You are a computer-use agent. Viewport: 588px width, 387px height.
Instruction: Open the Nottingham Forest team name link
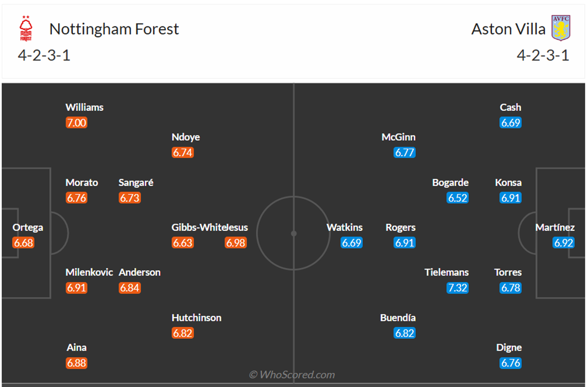tap(114, 29)
